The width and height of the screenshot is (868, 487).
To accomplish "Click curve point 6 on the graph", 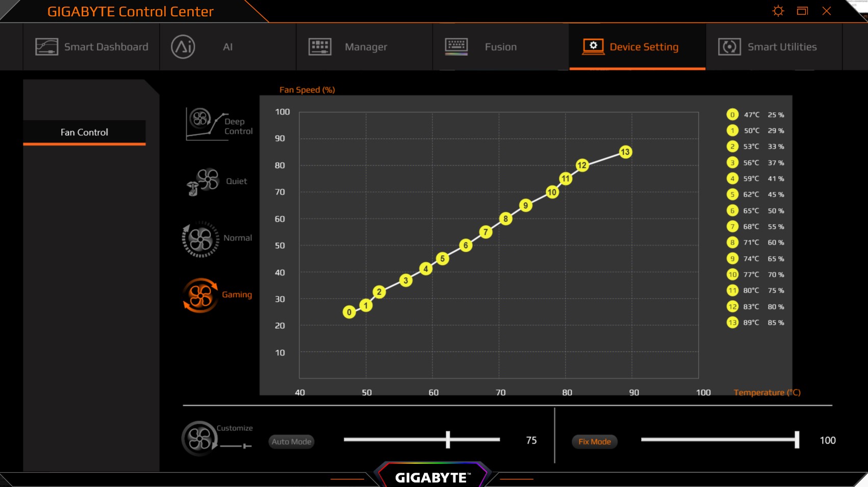I will [466, 246].
